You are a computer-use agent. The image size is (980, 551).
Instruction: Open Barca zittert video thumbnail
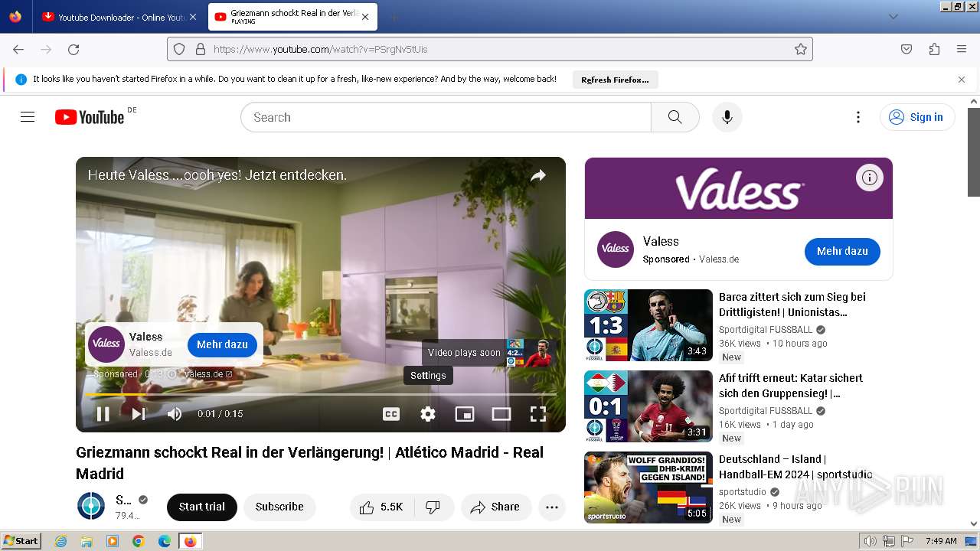[x=648, y=325]
